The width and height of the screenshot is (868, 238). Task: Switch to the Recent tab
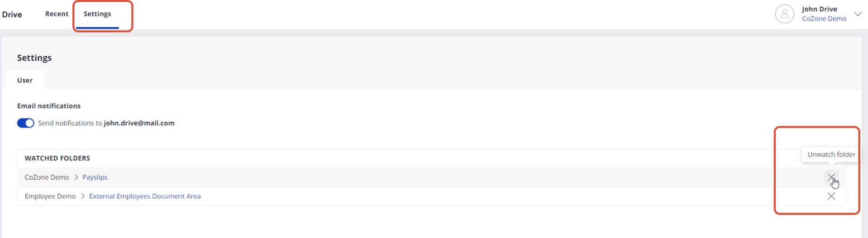[57, 14]
